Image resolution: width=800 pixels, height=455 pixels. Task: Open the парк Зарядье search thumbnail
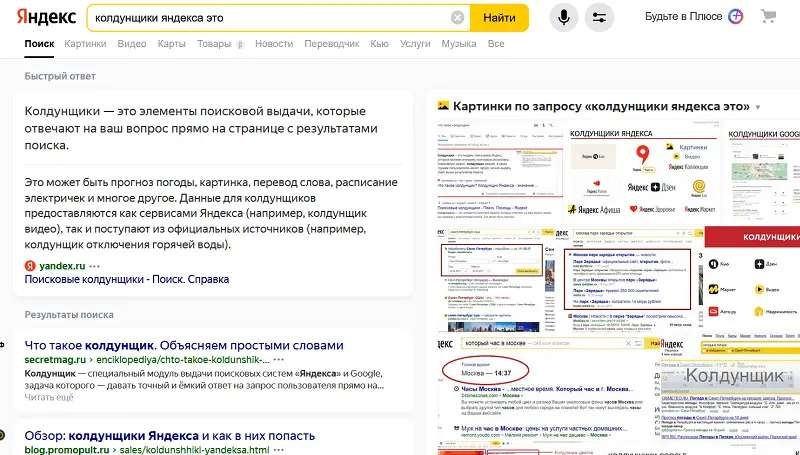(631, 280)
